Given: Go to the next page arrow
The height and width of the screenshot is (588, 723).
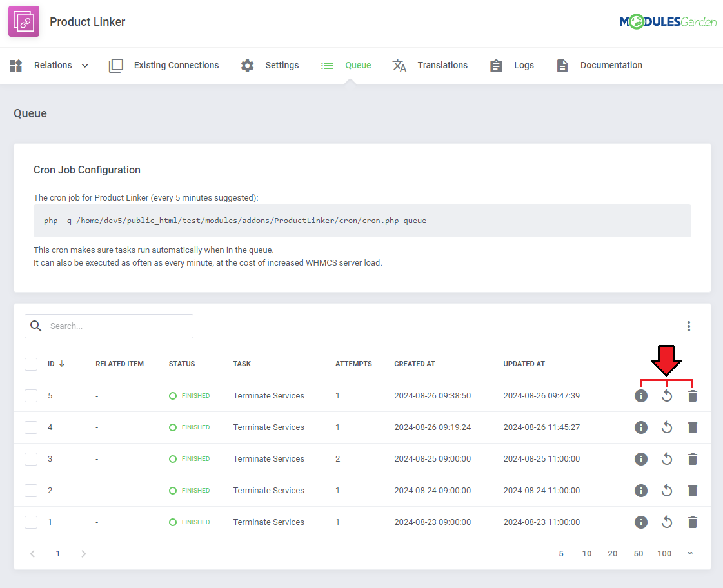Looking at the screenshot, I should 83,553.
